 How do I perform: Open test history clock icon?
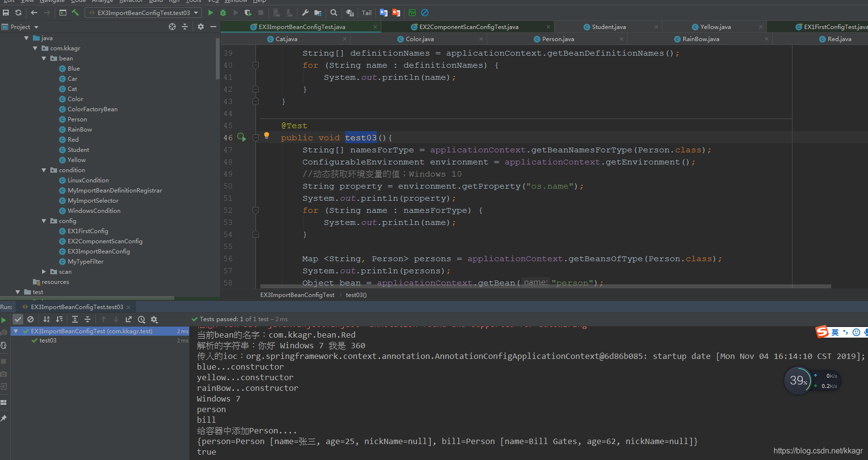pos(141,319)
